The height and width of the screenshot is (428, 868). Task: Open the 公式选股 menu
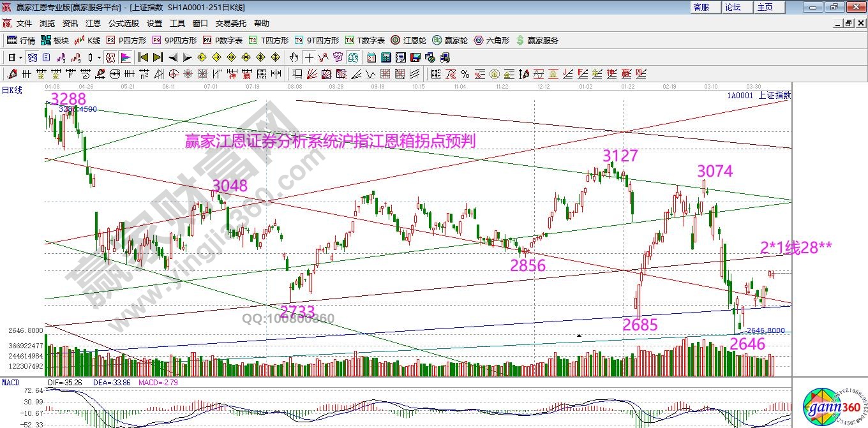pos(123,24)
